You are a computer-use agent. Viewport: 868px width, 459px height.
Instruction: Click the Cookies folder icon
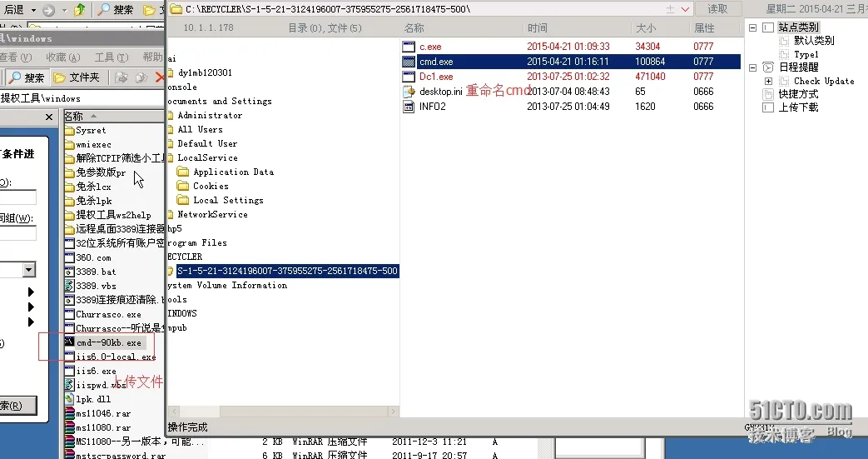[x=183, y=186]
